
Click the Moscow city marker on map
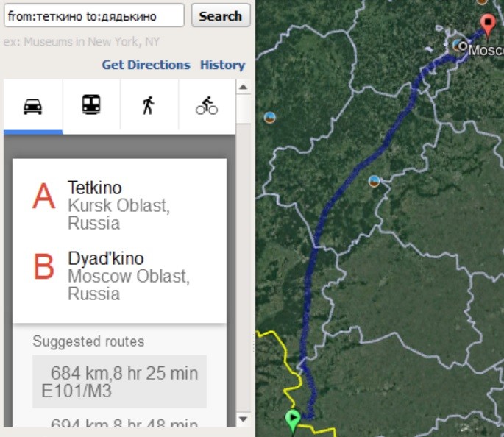(x=462, y=46)
